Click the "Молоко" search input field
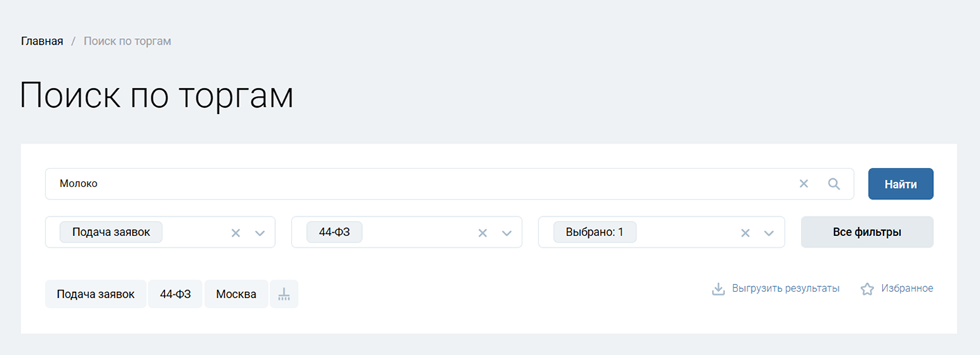Screen dimensions: 980x355 [415, 184]
